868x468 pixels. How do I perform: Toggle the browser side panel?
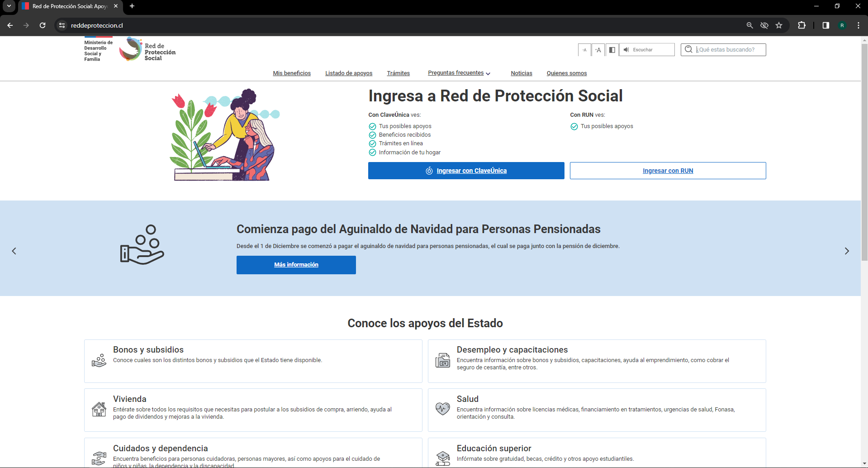(825, 25)
